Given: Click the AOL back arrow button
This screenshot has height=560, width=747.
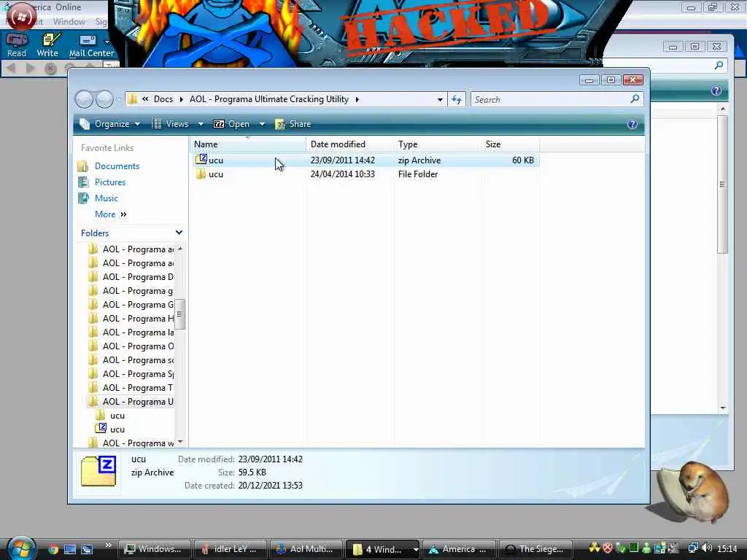Looking at the screenshot, I should (12, 68).
